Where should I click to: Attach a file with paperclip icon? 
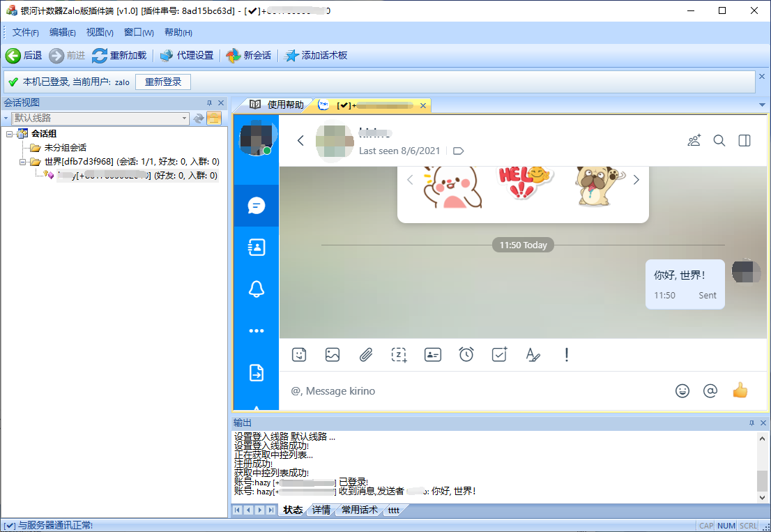(x=366, y=355)
